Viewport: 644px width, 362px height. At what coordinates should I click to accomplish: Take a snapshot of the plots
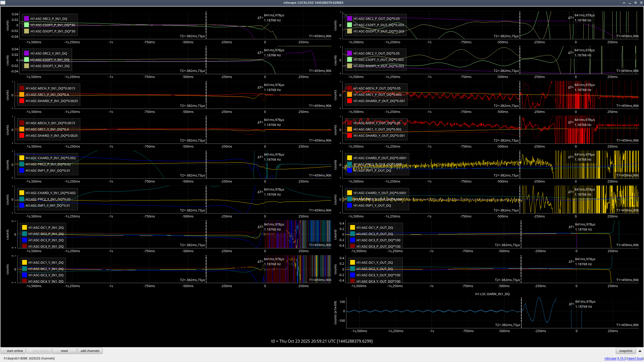[x=625, y=351]
